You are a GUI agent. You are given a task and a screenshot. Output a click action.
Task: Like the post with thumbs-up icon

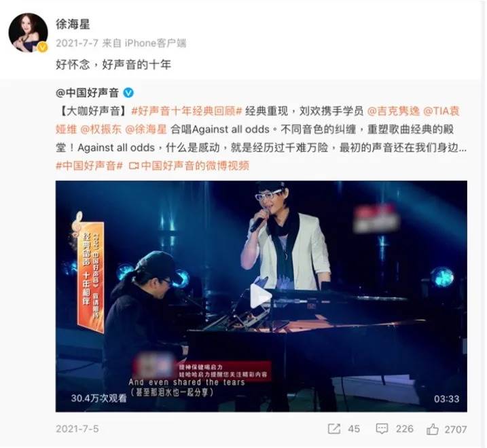(433, 429)
